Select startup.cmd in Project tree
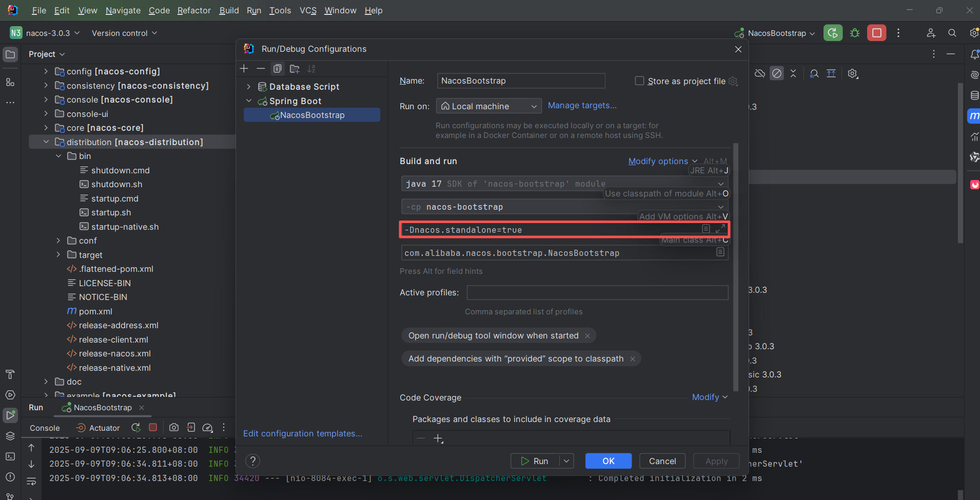 pyautogui.click(x=115, y=198)
